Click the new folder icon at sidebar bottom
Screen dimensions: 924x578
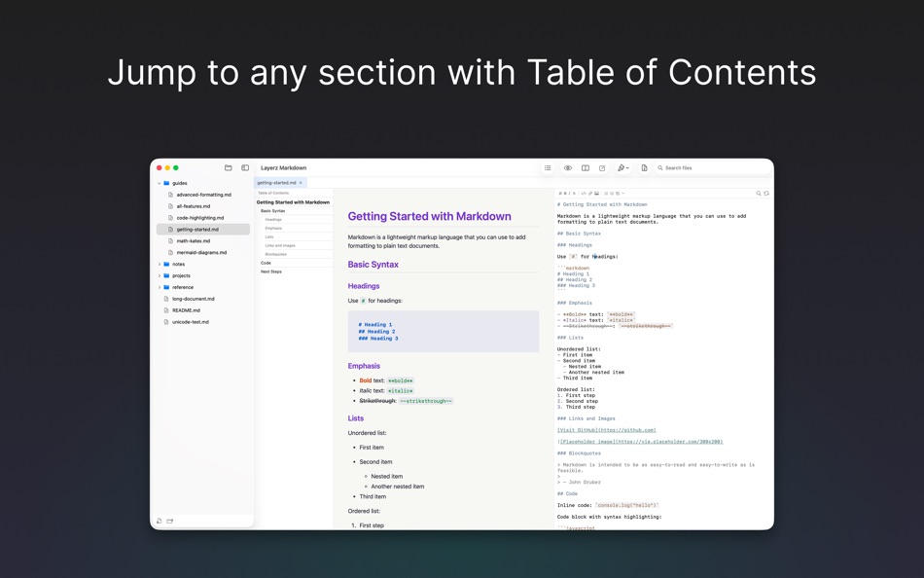pyautogui.click(x=169, y=521)
